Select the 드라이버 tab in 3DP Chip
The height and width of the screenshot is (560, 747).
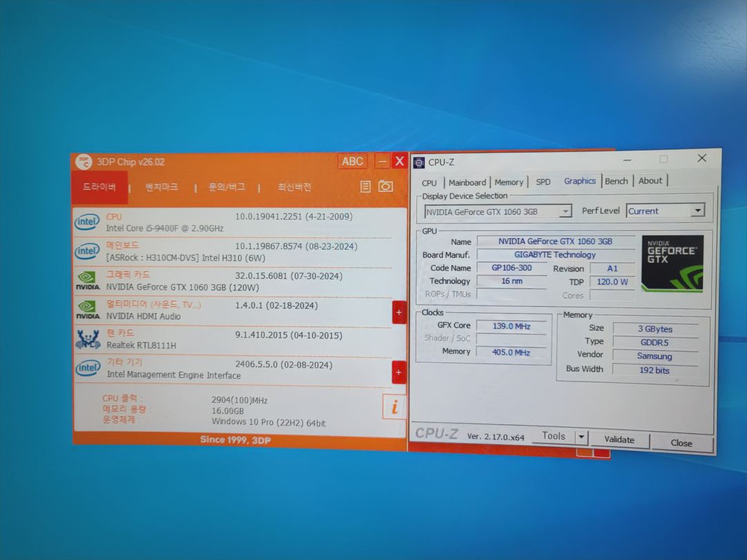point(99,187)
